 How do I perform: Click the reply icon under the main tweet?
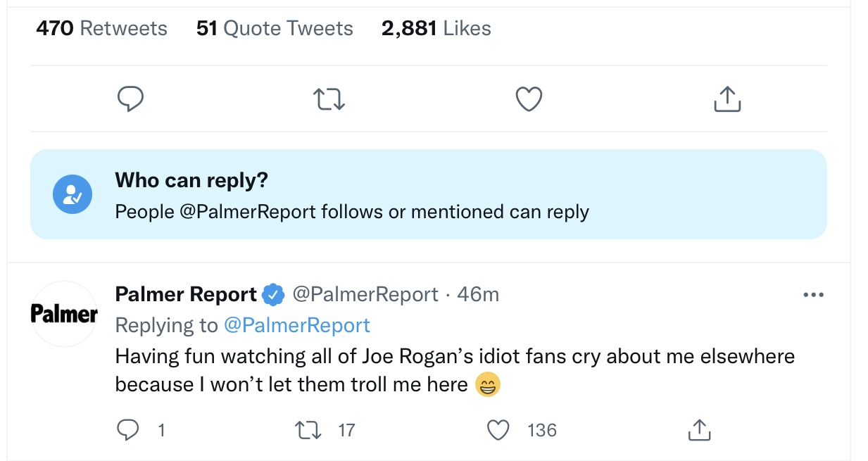point(130,99)
